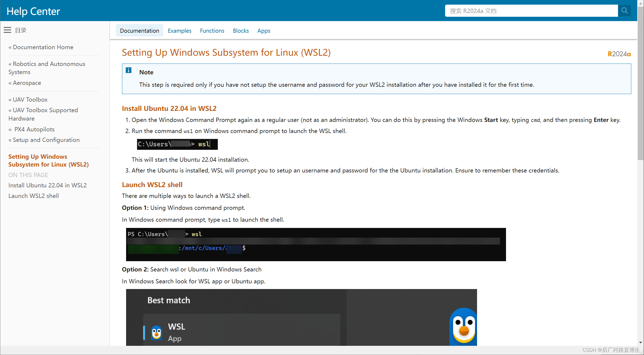Jump to Launch WSL2 shell section

[x=34, y=196]
